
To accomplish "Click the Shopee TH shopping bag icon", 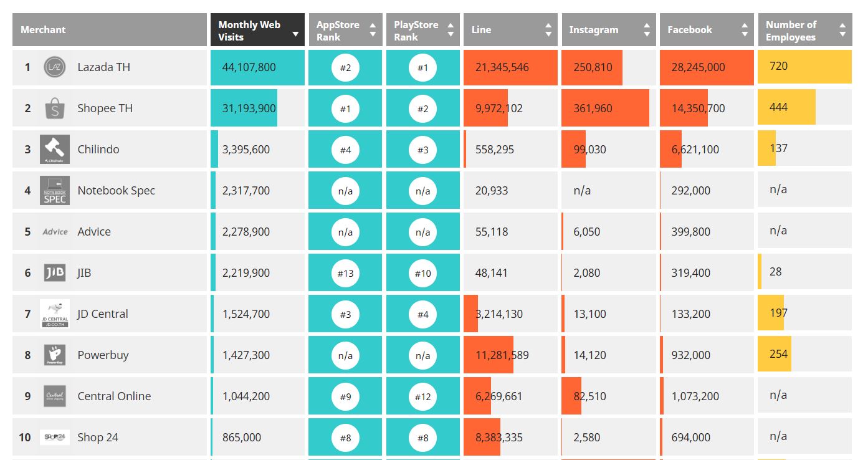I will pos(55,108).
